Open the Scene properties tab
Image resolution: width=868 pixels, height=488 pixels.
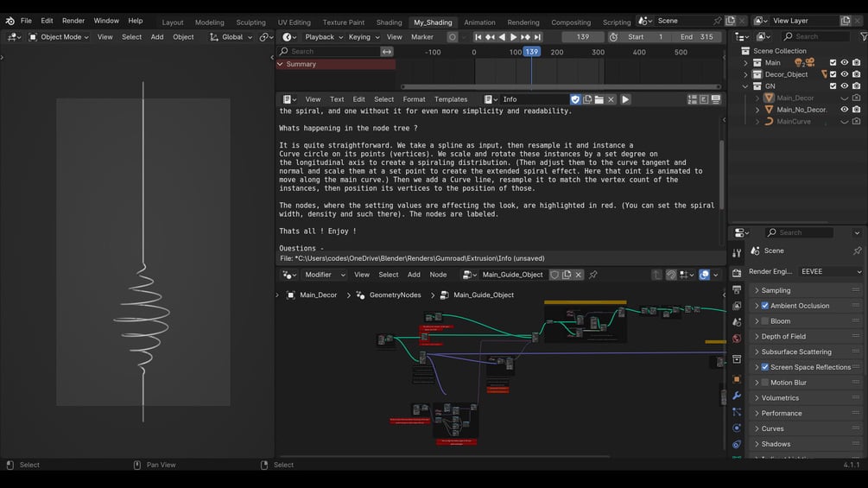(x=737, y=322)
